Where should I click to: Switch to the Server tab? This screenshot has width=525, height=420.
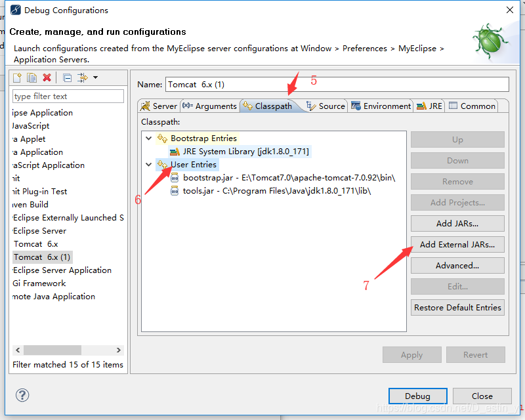click(x=159, y=106)
